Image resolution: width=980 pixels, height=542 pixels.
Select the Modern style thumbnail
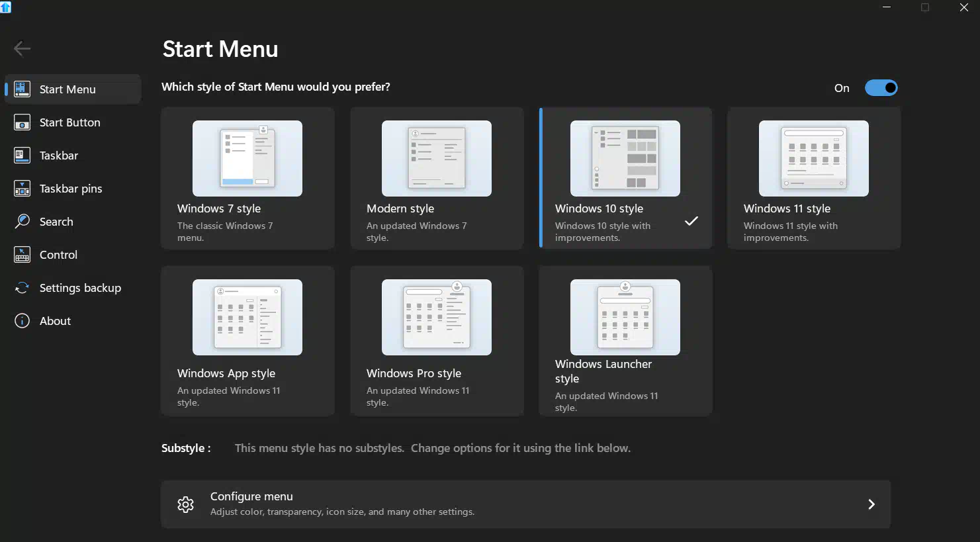[x=437, y=158]
